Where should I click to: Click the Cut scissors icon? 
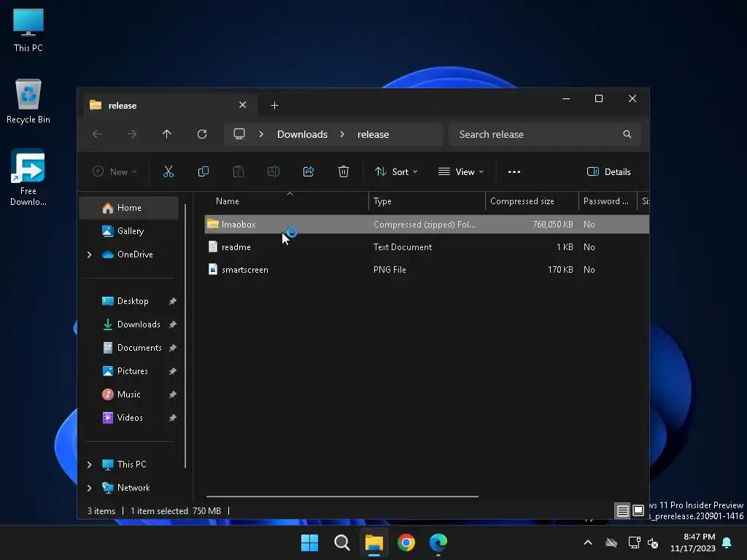point(169,171)
